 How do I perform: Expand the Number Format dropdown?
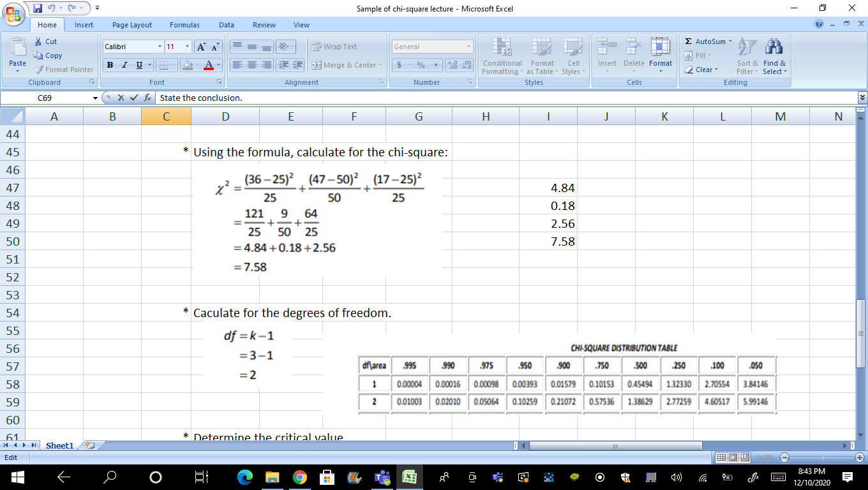coord(468,47)
